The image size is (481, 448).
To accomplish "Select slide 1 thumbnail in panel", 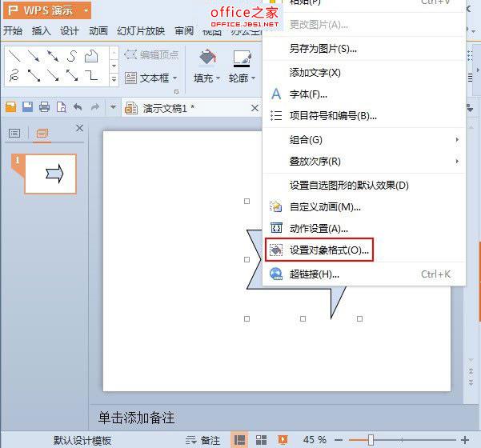I will point(50,174).
